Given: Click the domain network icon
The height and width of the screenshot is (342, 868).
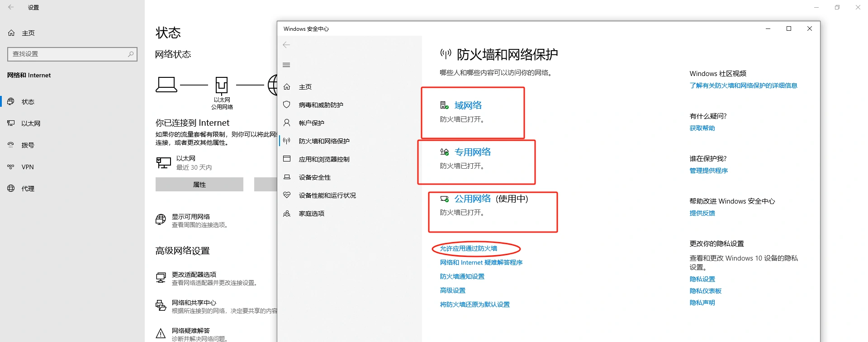Looking at the screenshot, I should 445,105.
